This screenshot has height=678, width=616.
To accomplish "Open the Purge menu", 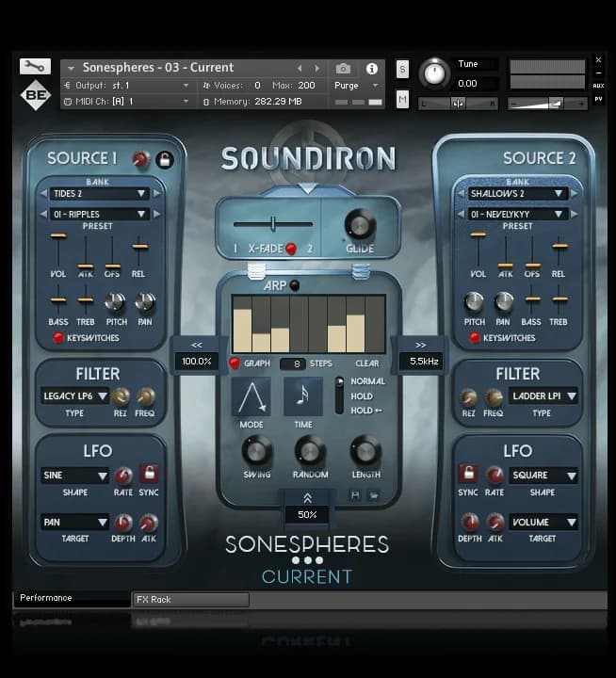I will (x=356, y=86).
